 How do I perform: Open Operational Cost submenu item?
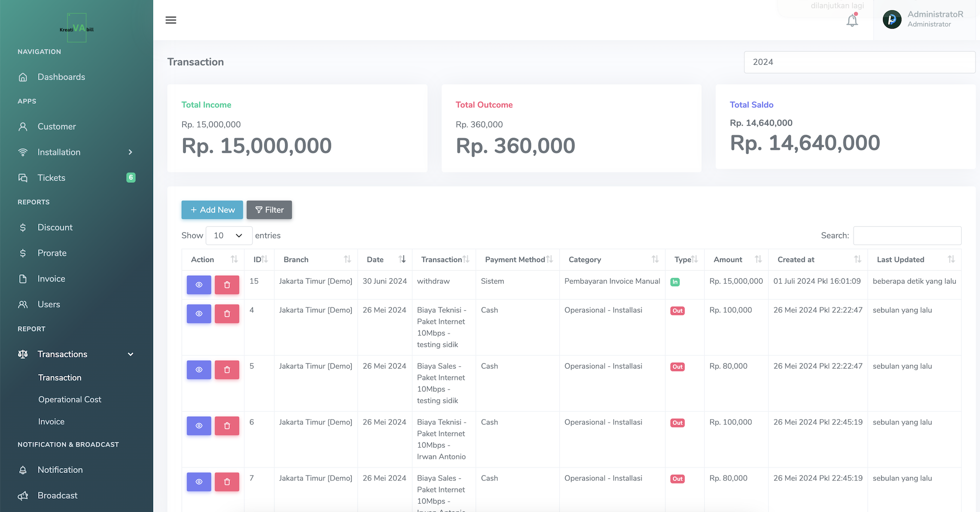70,399
